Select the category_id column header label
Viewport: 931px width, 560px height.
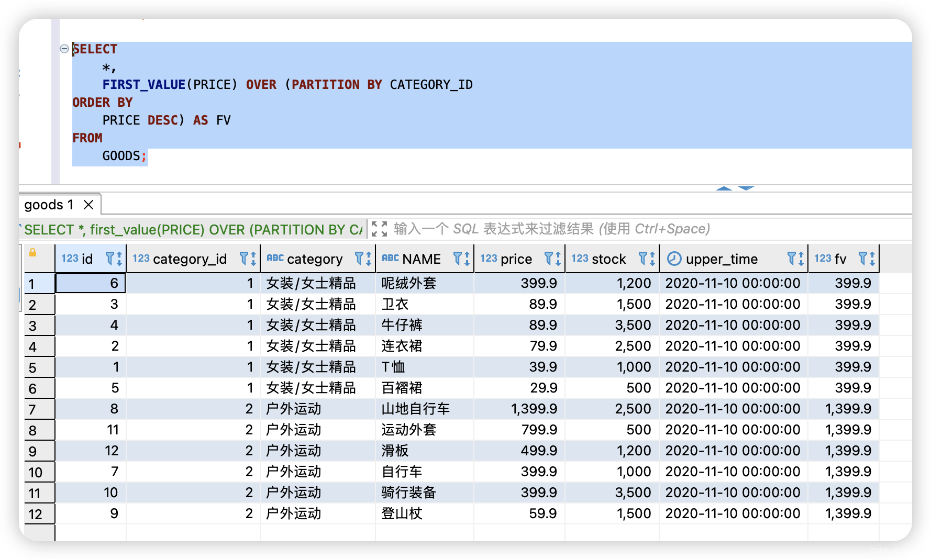pos(190,259)
